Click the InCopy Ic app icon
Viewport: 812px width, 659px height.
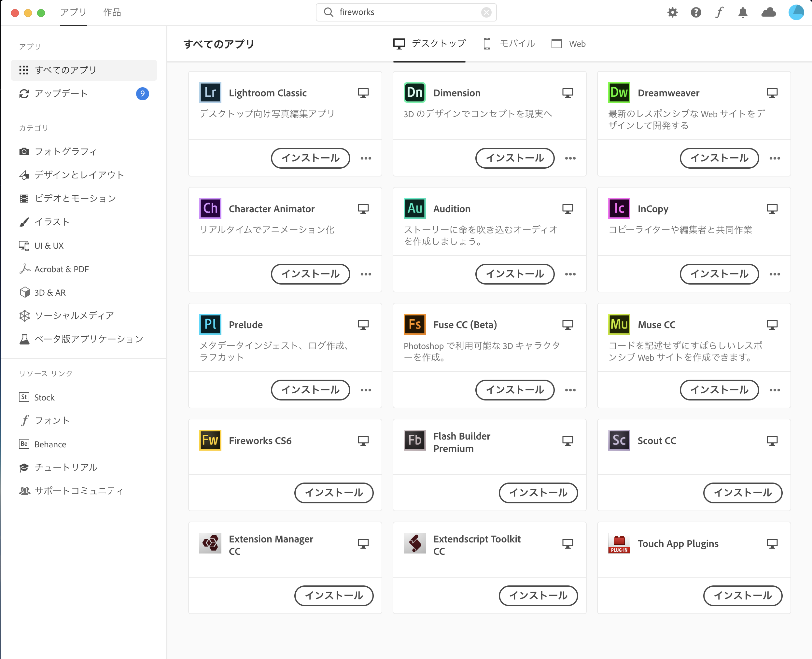[x=619, y=208]
